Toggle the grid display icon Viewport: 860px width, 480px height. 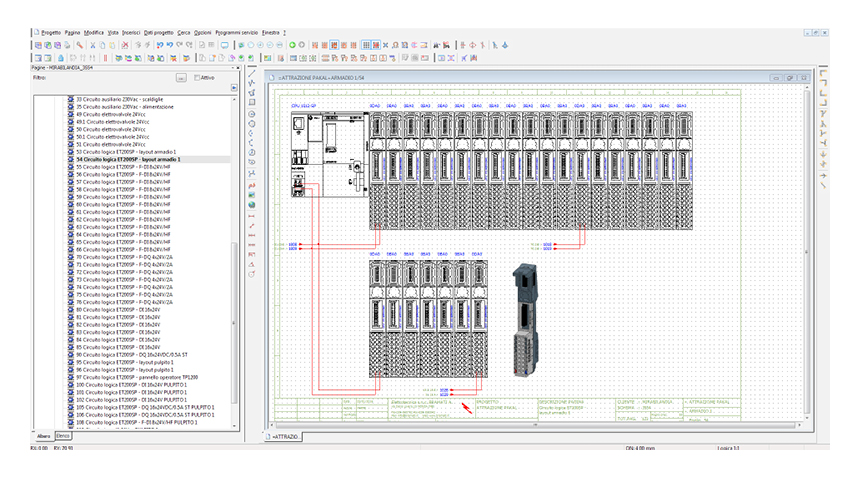click(366, 46)
